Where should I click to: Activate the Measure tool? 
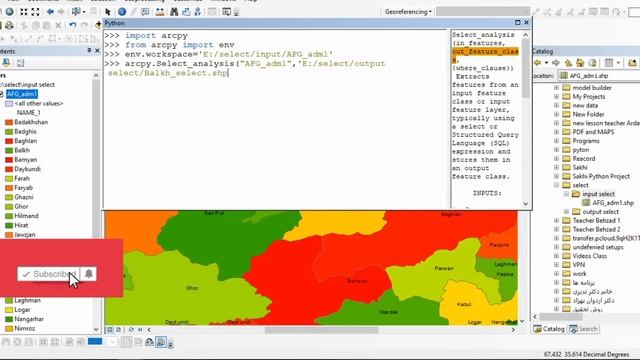[160, 12]
